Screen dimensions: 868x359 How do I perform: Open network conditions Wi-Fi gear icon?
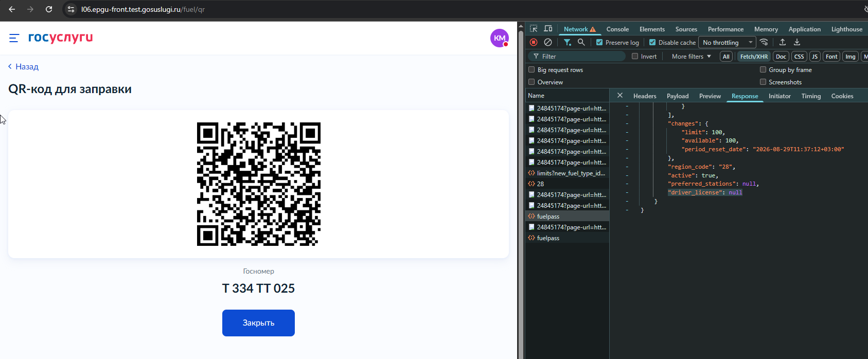tap(764, 42)
